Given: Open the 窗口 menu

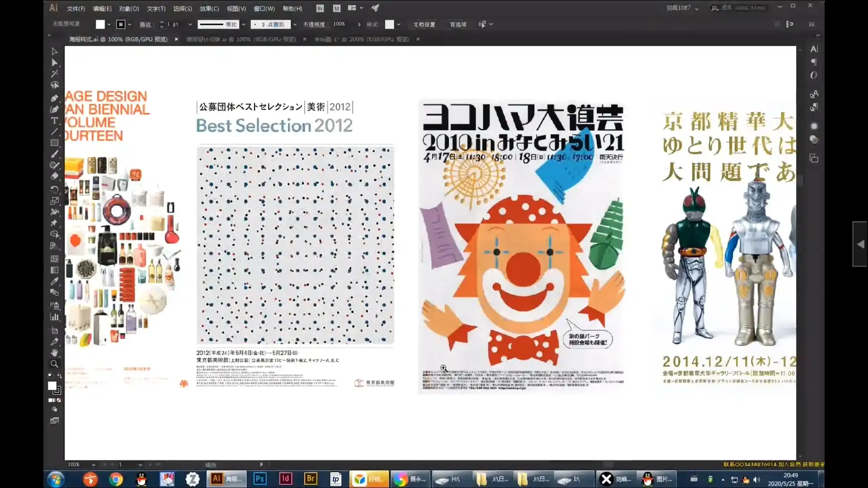Looking at the screenshot, I should (266, 8).
